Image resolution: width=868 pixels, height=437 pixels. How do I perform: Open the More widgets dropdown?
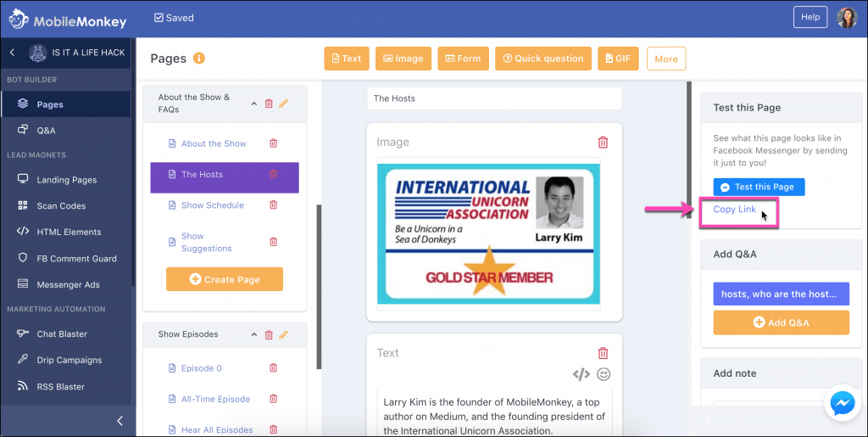(x=666, y=59)
